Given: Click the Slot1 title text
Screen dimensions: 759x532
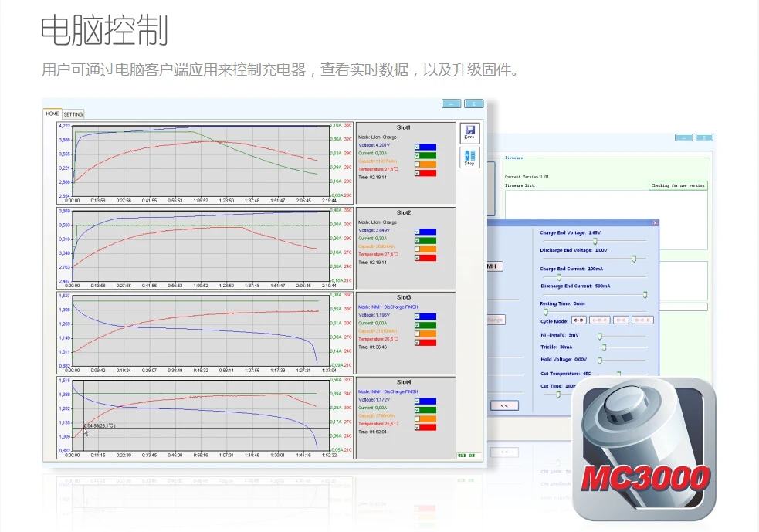Looking at the screenshot, I should click(403, 127).
